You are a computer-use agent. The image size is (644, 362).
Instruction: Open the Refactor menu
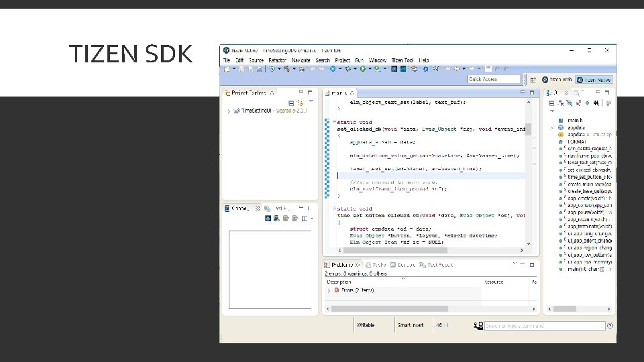pyautogui.click(x=277, y=60)
